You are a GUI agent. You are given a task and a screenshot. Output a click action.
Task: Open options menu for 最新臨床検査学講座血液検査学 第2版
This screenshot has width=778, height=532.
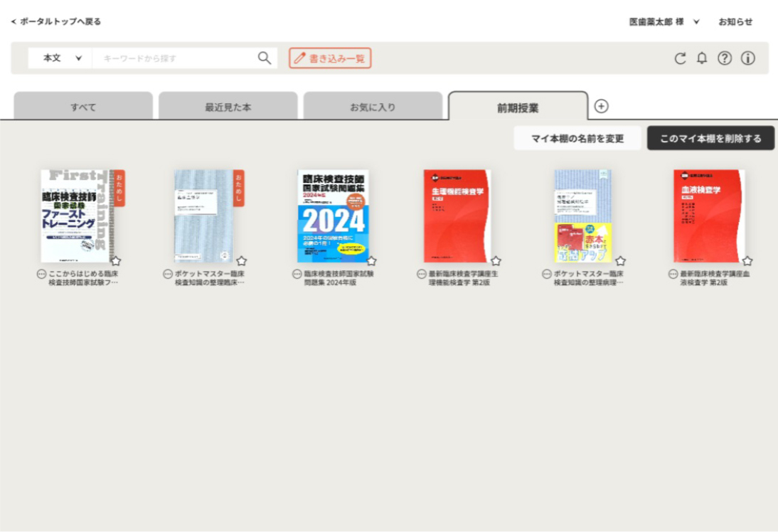[673, 274]
